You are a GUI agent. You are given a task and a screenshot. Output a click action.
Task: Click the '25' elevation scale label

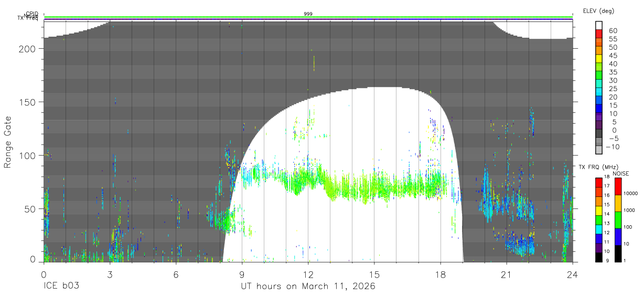tap(613, 89)
